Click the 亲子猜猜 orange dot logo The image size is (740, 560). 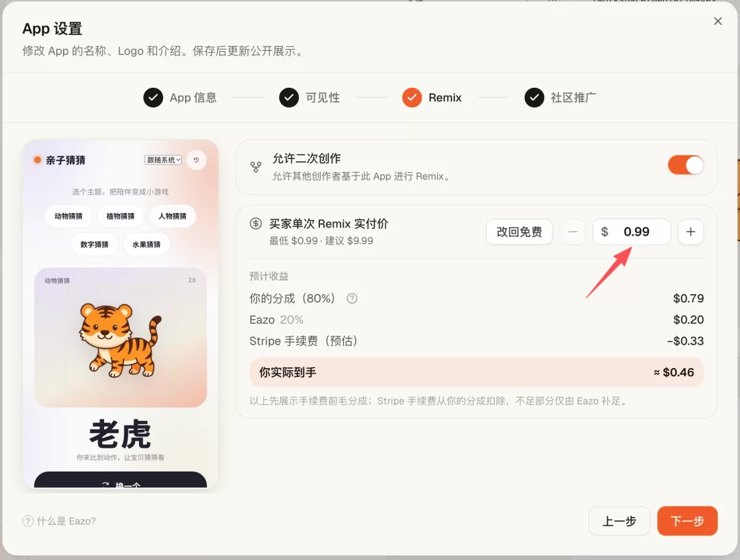click(37, 160)
